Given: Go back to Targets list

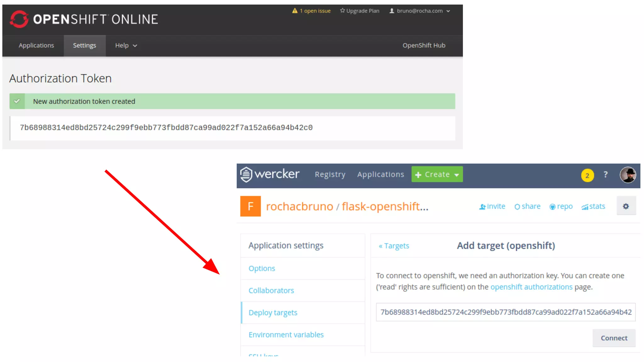Looking at the screenshot, I should click(x=394, y=246).
